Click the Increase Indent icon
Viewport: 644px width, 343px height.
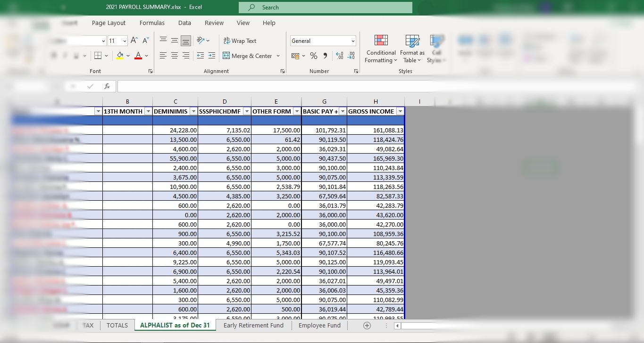click(x=212, y=56)
